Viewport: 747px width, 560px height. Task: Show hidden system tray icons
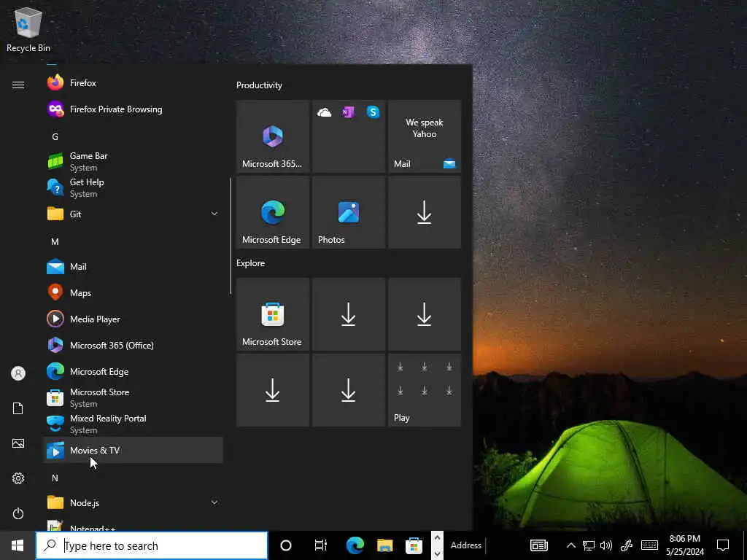coord(570,545)
